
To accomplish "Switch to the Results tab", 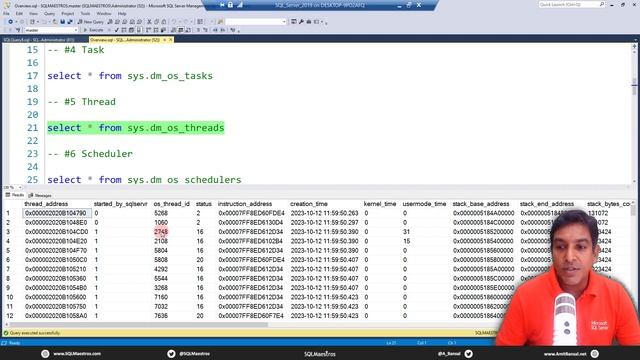I will click(x=15, y=195).
